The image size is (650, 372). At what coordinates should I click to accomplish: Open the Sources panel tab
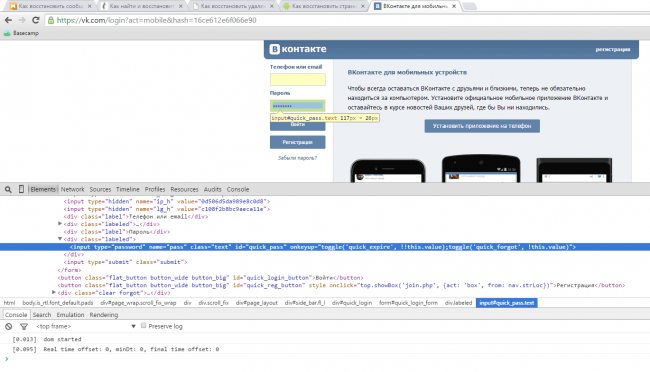pyautogui.click(x=100, y=190)
